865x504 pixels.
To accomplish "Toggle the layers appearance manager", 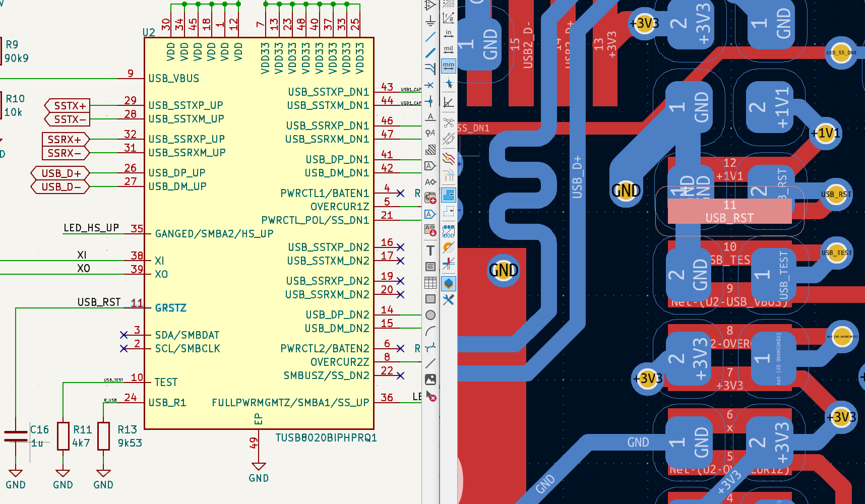I will (x=448, y=284).
